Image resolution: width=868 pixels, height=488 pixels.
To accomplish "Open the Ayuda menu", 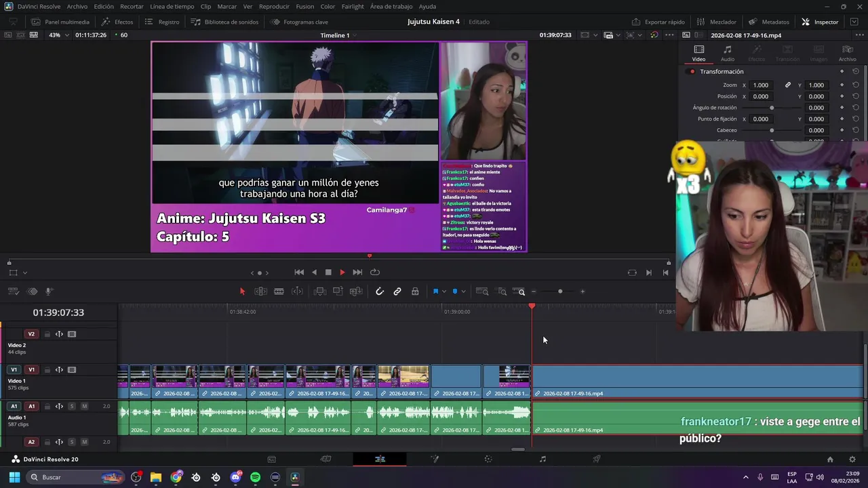I will tap(427, 6).
